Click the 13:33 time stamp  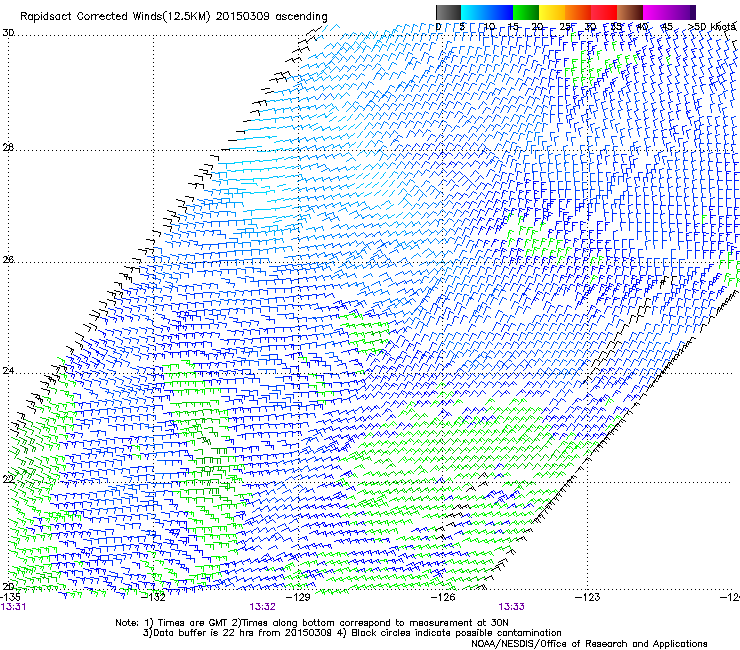tap(512, 607)
